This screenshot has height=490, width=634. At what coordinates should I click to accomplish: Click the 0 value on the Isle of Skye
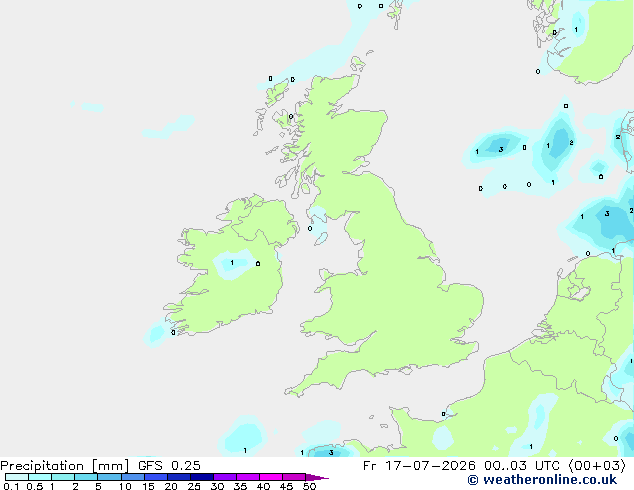pyautogui.click(x=291, y=116)
